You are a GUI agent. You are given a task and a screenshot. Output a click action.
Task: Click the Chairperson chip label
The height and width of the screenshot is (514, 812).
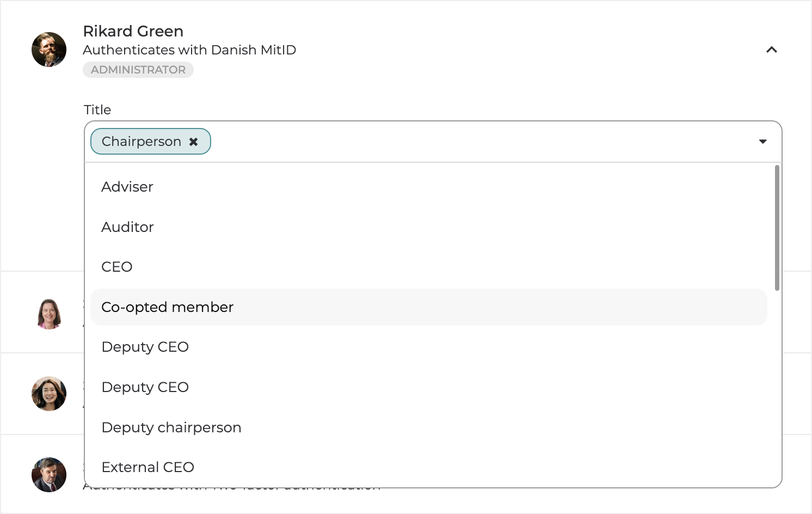click(x=142, y=142)
